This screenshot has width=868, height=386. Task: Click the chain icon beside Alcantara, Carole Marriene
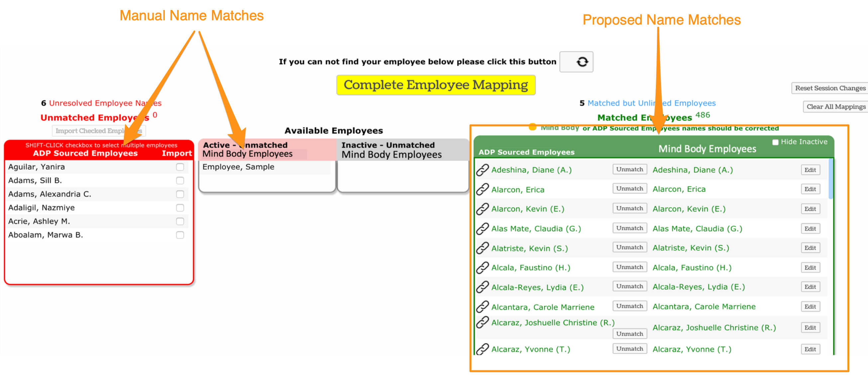coord(482,307)
